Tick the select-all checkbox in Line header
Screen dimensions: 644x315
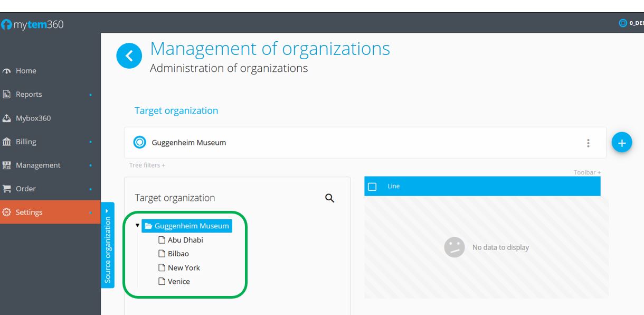tap(372, 187)
